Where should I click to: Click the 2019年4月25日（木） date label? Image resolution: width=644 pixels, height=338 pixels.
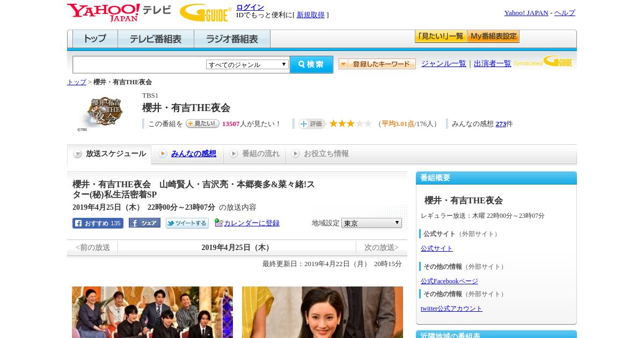click(237, 247)
